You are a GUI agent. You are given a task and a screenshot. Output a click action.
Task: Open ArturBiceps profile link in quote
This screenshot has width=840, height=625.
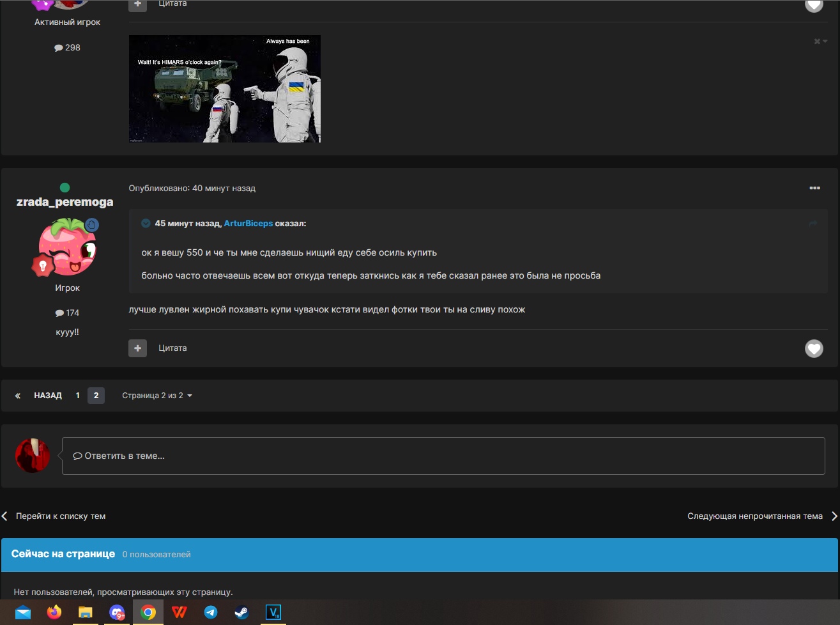click(x=248, y=223)
